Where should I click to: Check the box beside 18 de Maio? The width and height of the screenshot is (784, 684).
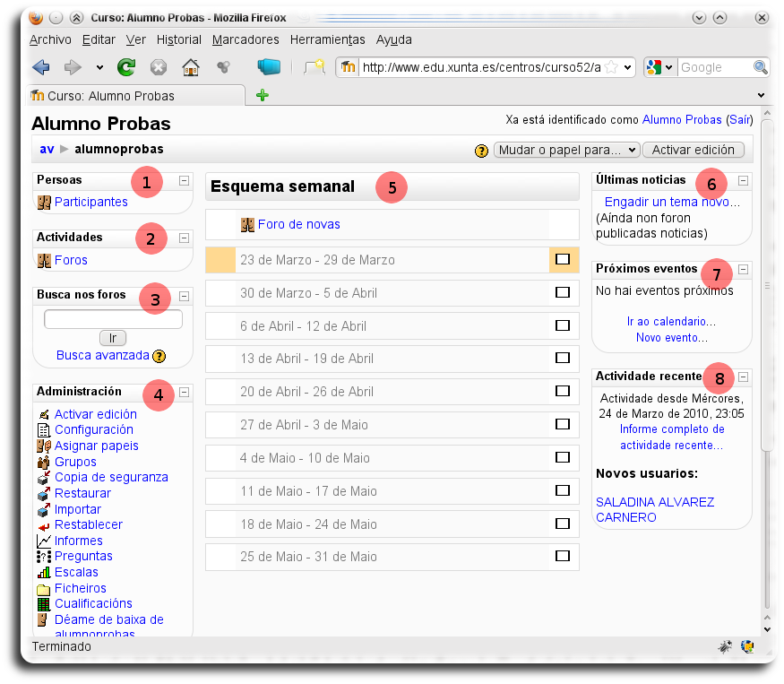563,523
